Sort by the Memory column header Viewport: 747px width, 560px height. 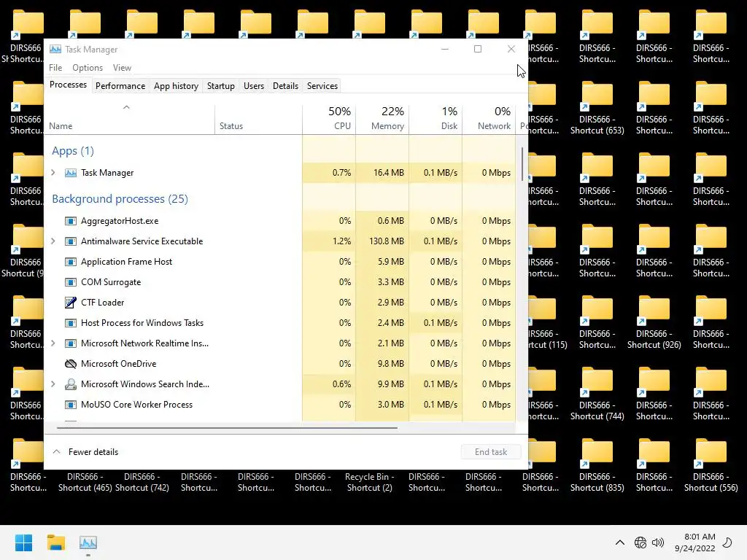tap(382, 119)
